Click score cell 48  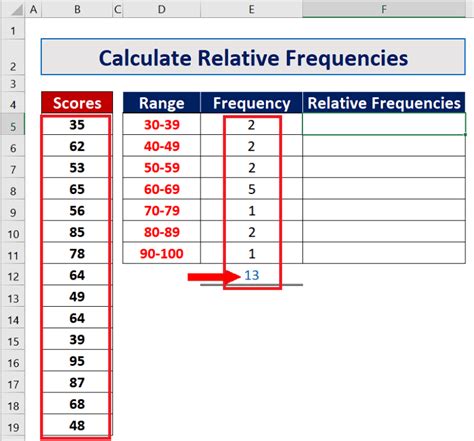click(77, 425)
